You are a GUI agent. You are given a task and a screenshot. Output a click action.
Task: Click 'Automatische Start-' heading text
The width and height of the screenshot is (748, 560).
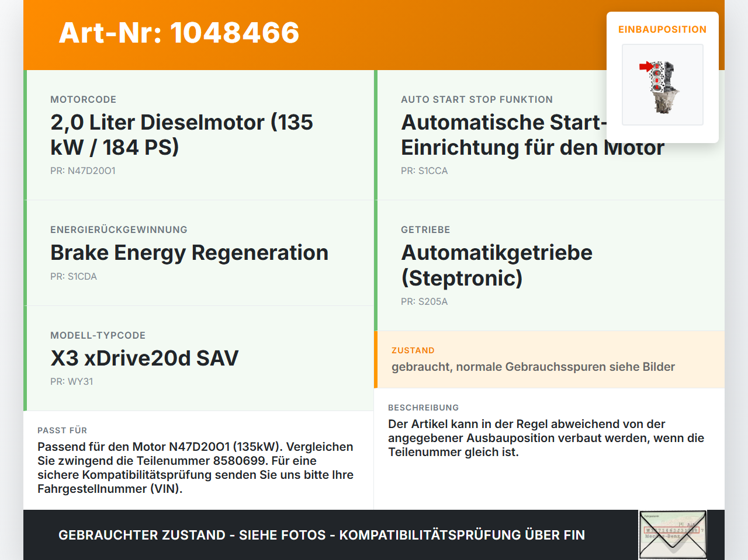coord(504,122)
